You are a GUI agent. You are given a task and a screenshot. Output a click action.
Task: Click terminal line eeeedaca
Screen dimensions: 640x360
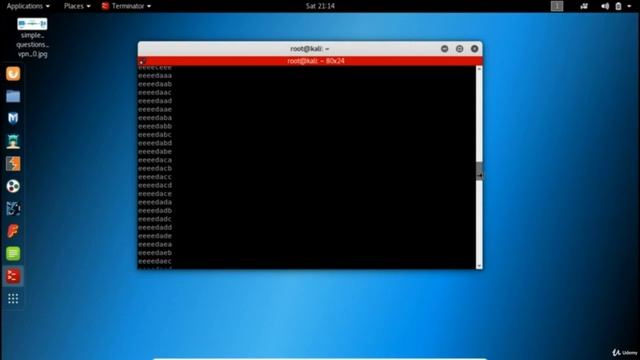point(155,160)
